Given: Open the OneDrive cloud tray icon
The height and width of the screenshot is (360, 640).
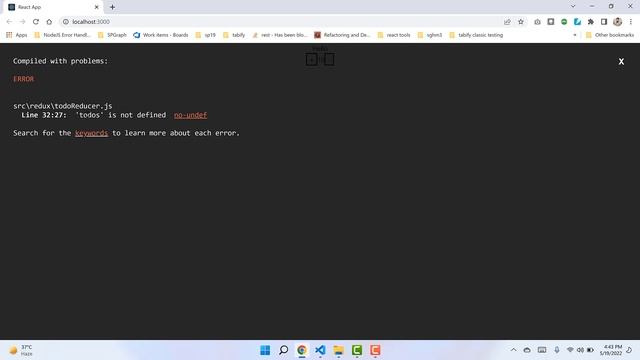Looking at the screenshot, I should [527, 350].
